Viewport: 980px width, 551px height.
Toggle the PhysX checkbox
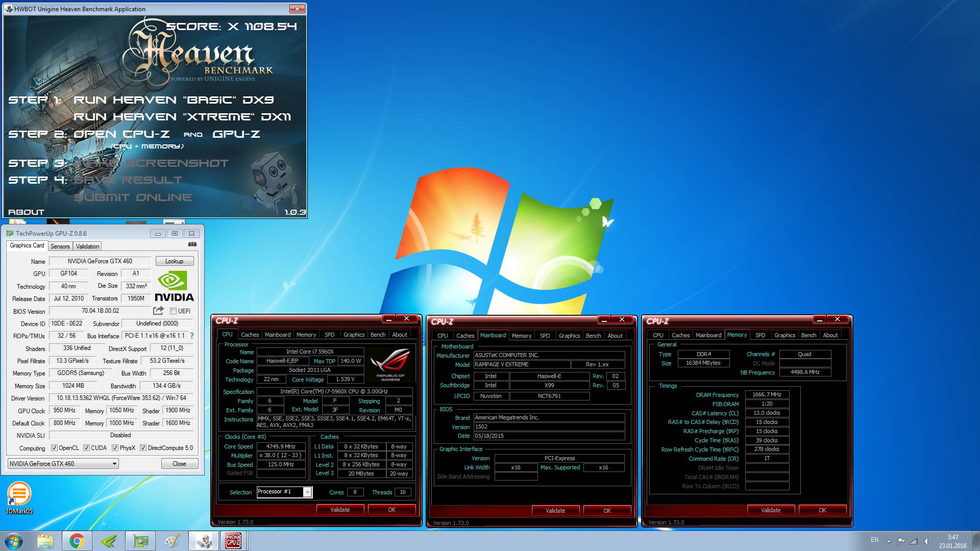(115, 448)
